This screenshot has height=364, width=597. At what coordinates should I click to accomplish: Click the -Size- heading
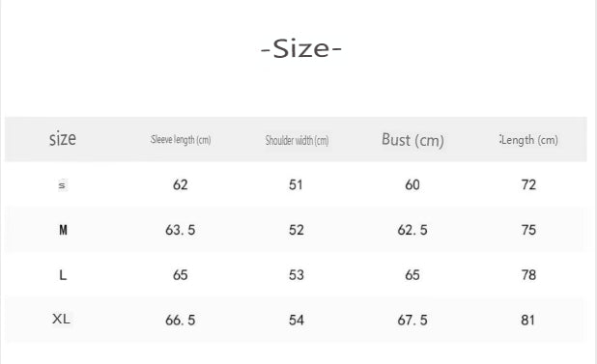301,49
